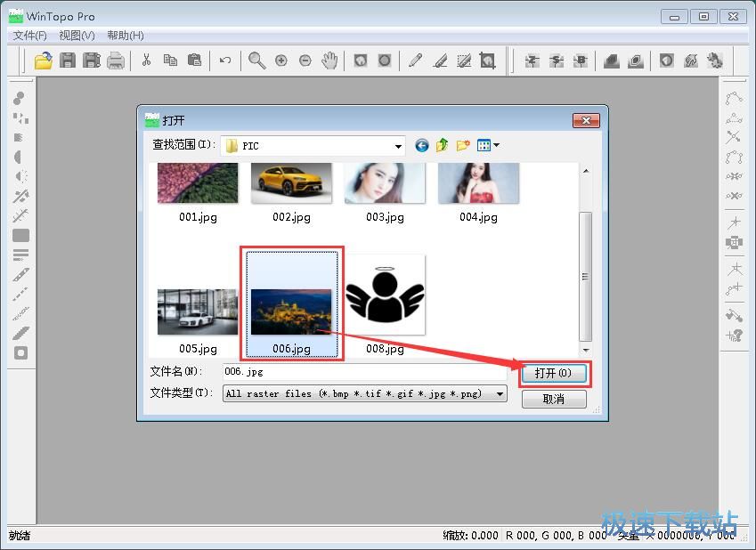
Task: Open the 帮助(H) menu
Action: (126, 36)
